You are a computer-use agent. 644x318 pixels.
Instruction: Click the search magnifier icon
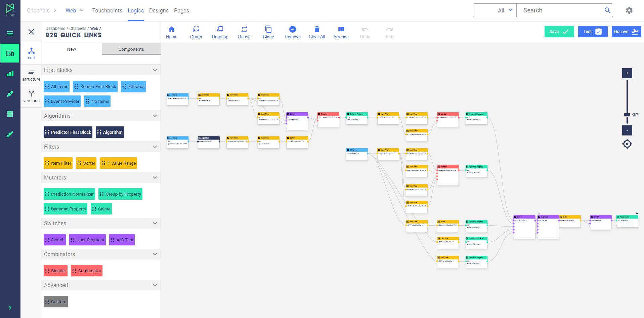[x=607, y=10]
